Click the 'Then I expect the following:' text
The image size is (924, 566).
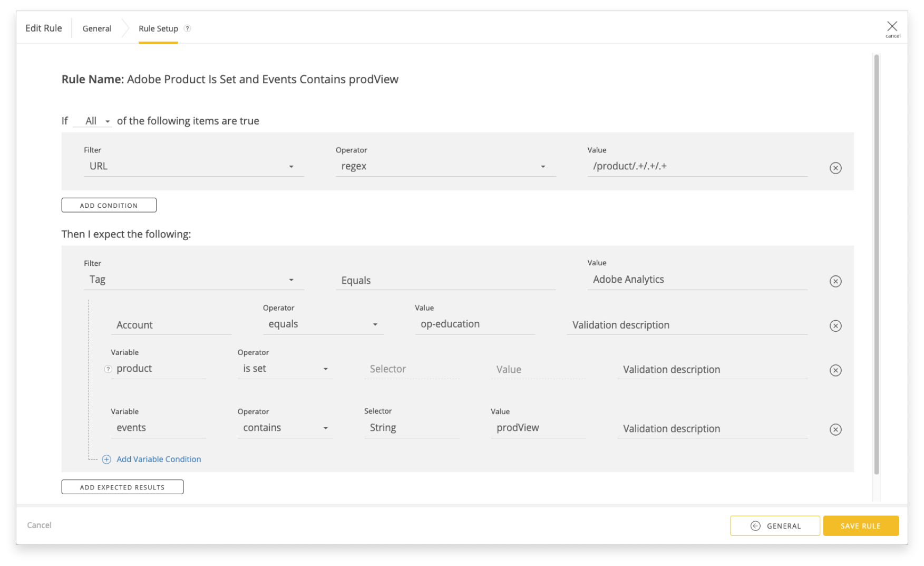[126, 234]
